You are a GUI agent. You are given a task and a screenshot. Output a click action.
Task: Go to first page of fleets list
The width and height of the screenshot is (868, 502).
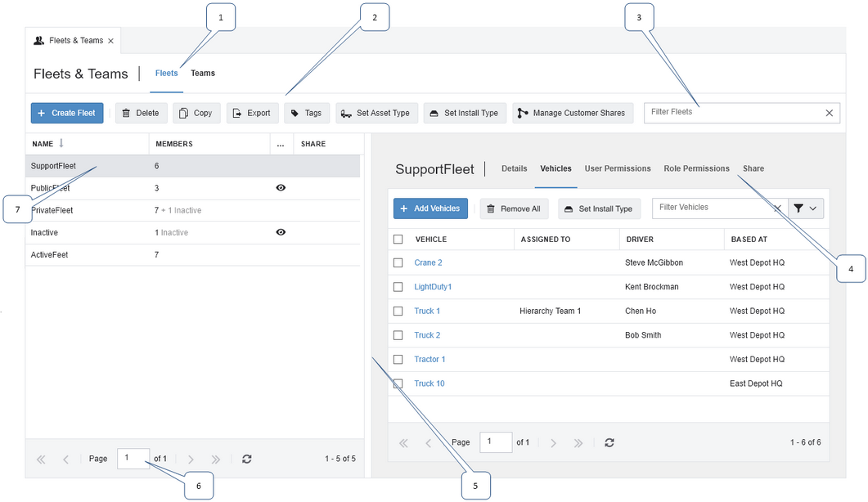pyautogui.click(x=41, y=459)
